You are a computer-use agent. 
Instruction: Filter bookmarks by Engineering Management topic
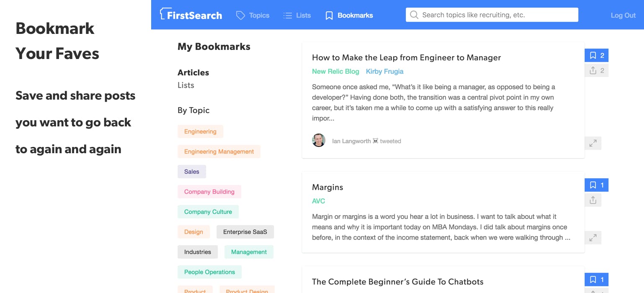pyautogui.click(x=219, y=152)
